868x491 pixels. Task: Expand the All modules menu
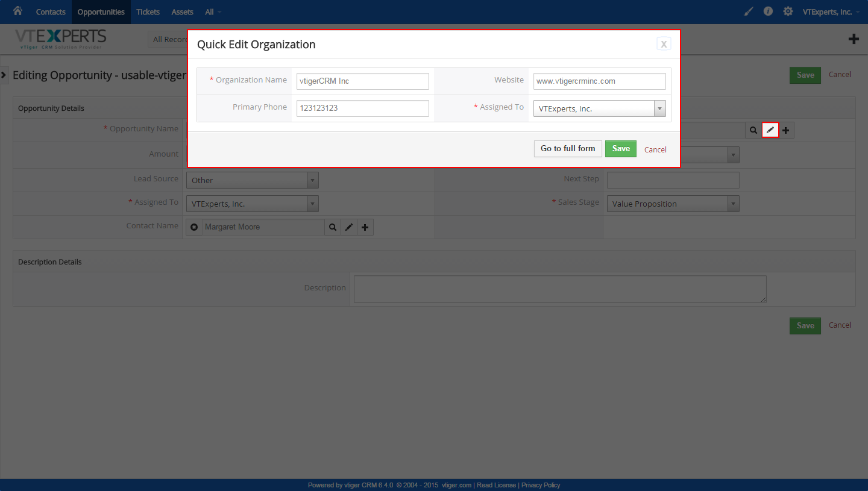(x=213, y=12)
